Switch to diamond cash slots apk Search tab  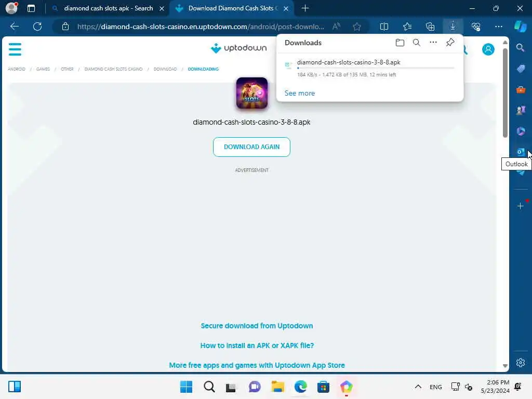108,8
